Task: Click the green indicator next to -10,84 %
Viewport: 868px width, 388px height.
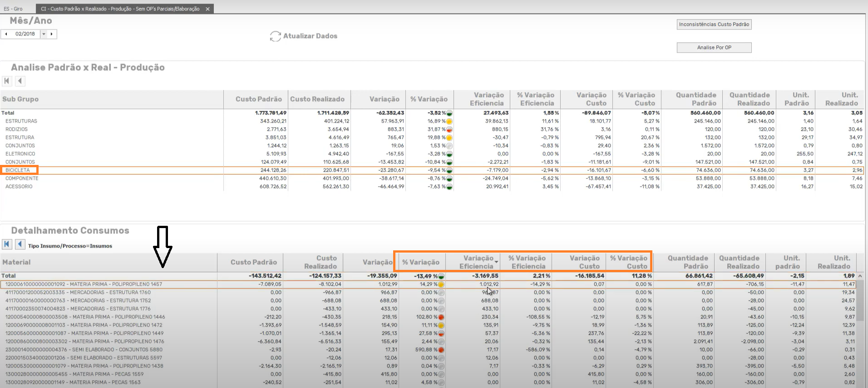Action: (449, 162)
